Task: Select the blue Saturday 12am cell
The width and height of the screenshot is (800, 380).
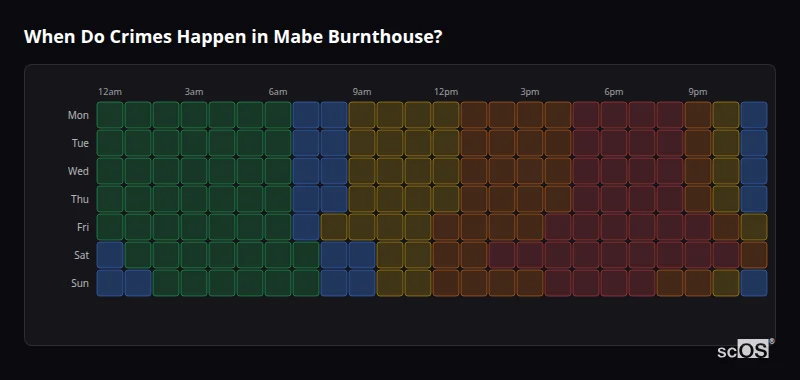Action: coord(110,255)
